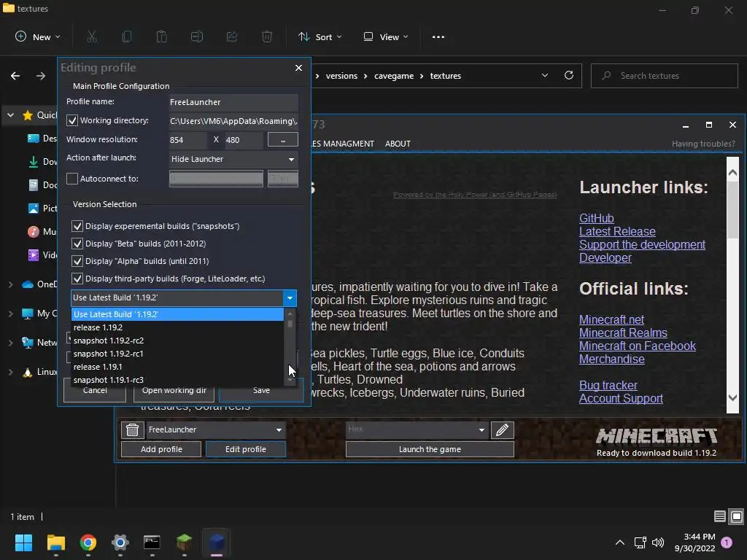Go forward with Explorer's right arrow
This screenshot has height=560, width=747.
point(41,76)
